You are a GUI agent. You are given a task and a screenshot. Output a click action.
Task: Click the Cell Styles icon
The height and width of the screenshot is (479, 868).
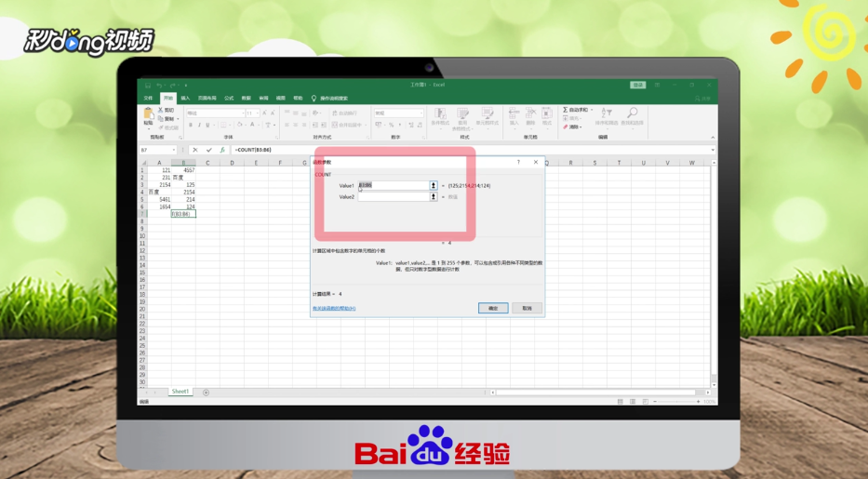click(x=487, y=113)
